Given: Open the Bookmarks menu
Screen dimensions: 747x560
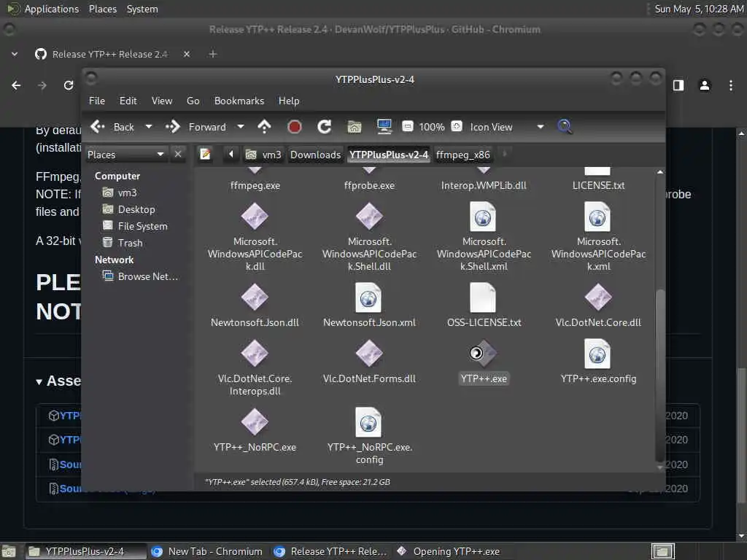Looking at the screenshot, I should (x=239, y=101).
